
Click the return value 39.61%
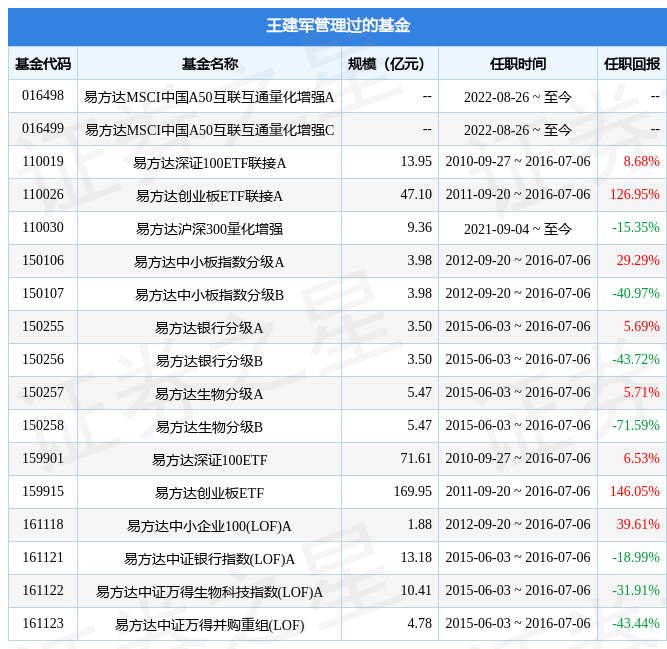(x=638, y=524)
